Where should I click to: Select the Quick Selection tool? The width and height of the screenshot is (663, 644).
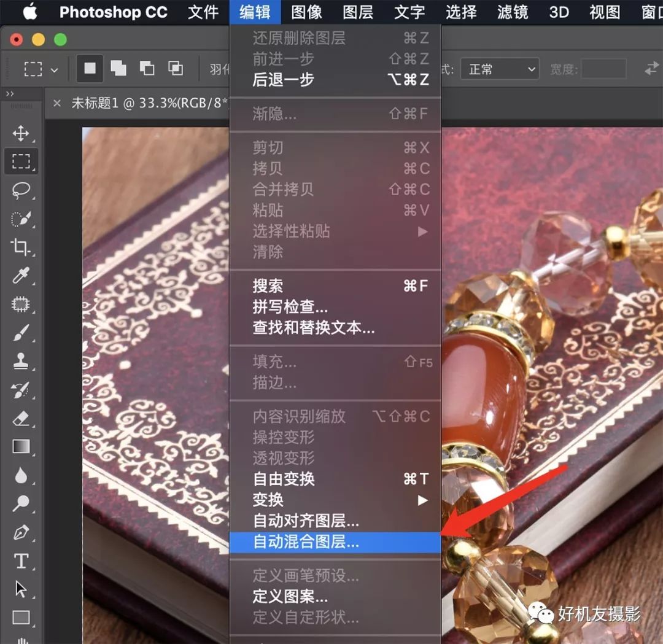click(21, 219)
